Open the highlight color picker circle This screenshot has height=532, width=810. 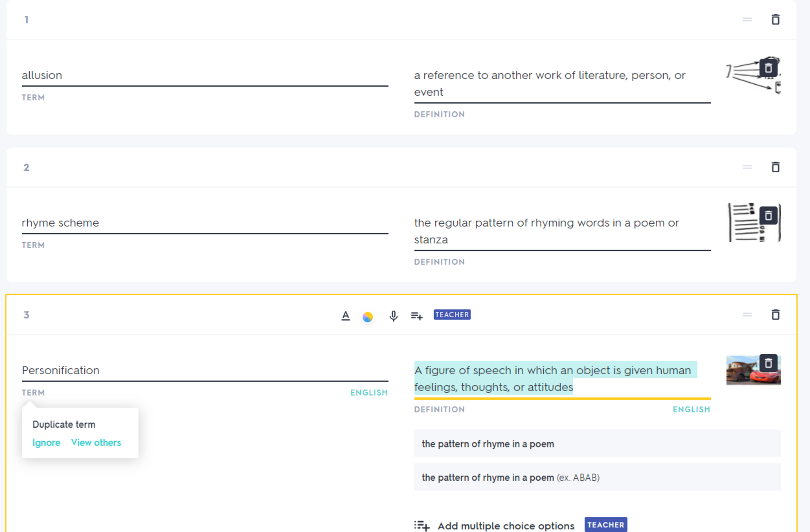[367, 317]
